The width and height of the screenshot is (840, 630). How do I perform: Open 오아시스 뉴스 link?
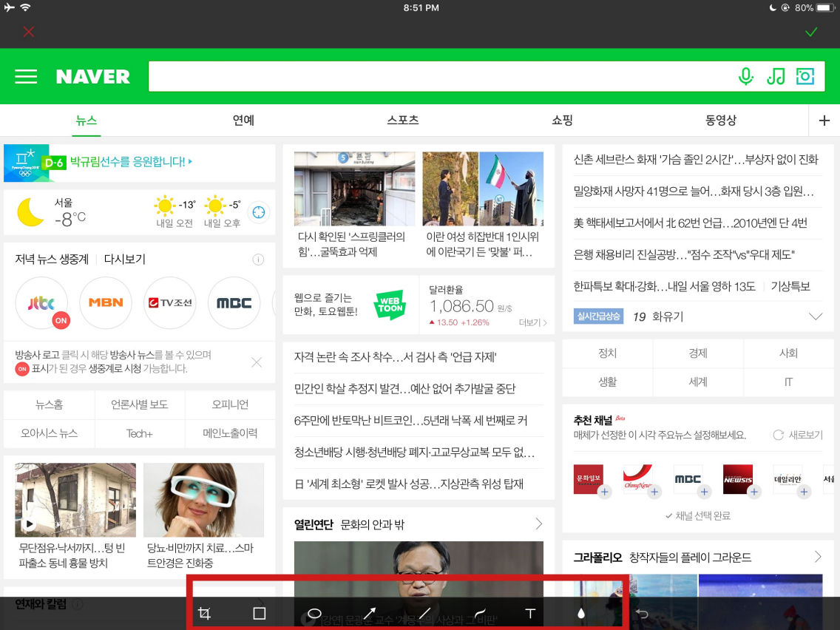[x=49, y=433]
